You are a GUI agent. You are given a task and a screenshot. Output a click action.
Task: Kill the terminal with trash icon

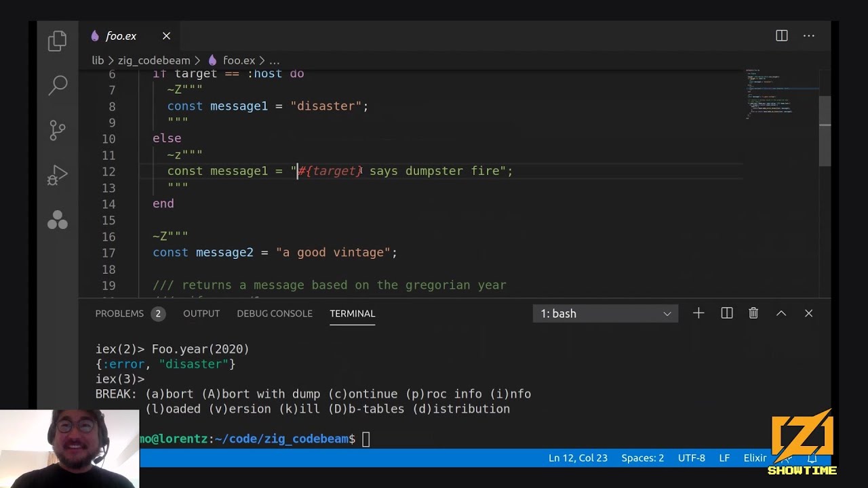point(753,313)
